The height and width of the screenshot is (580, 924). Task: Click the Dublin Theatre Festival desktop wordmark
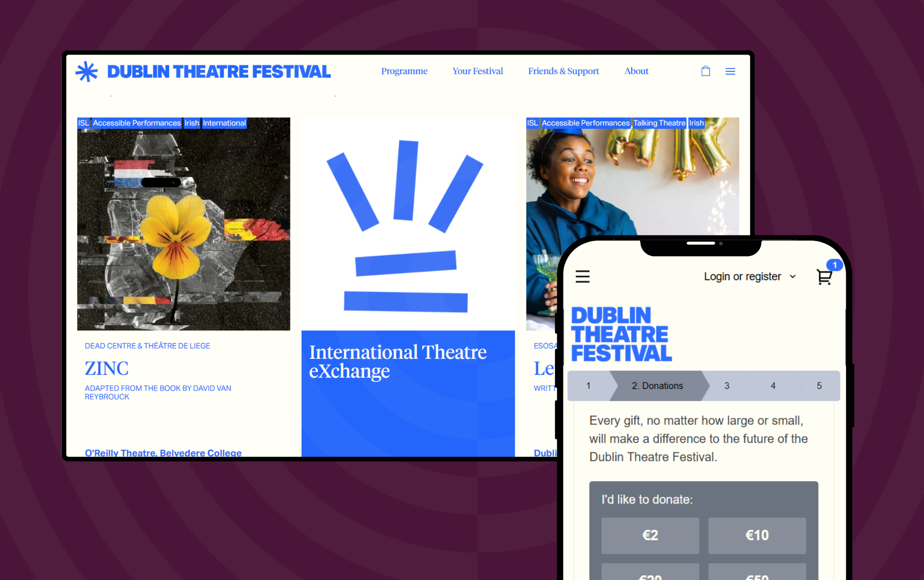point(219,72)
